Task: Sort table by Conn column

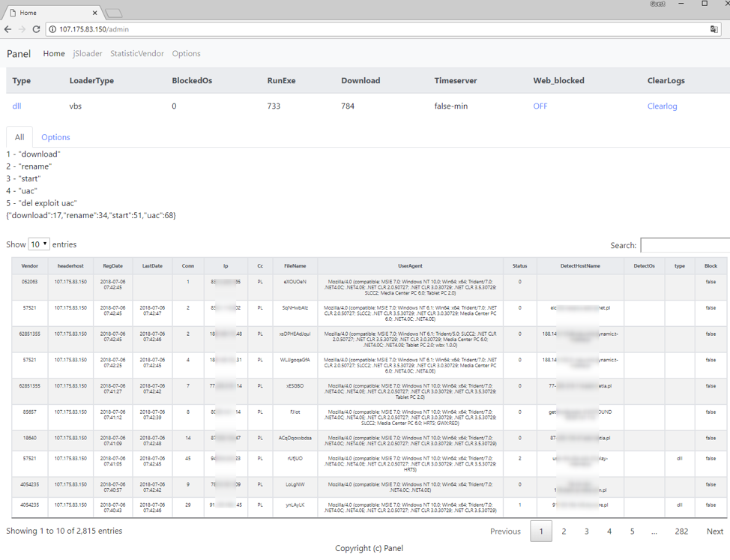Action: [188, 266]
